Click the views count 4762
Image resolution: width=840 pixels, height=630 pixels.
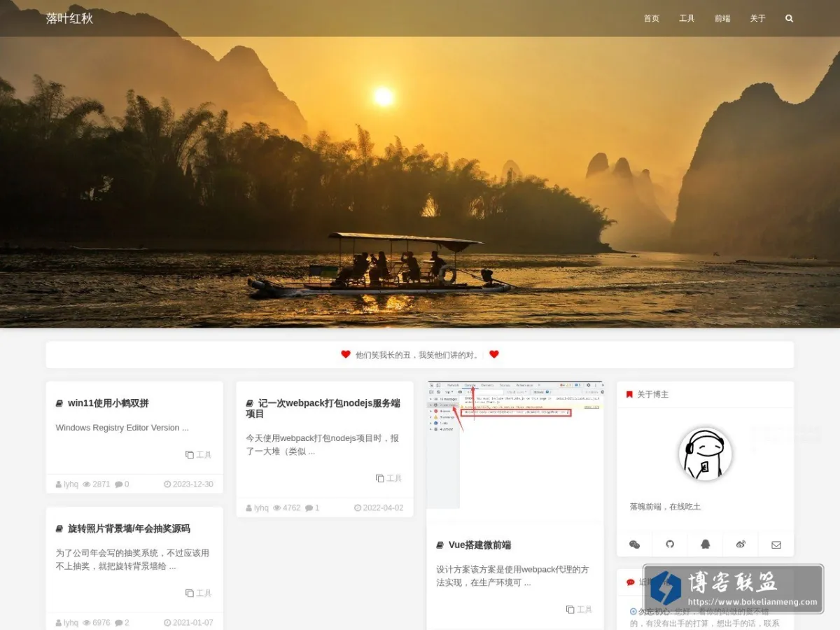click(x=287, y=508)
